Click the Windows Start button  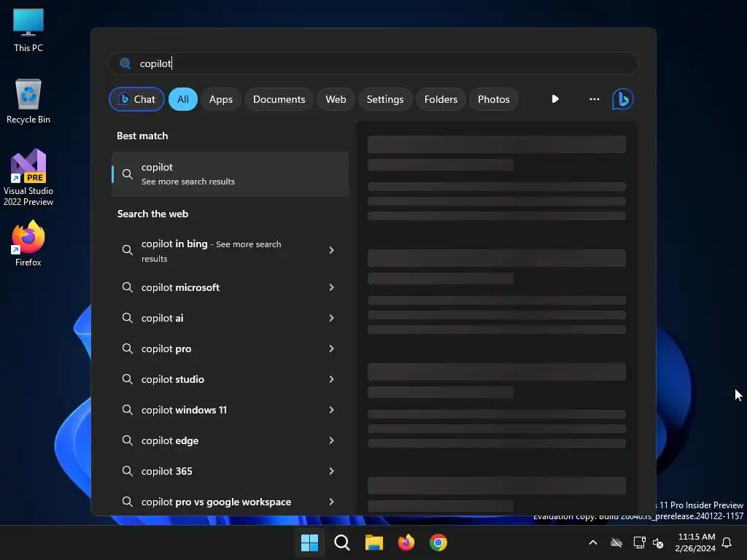pos(309,542)
